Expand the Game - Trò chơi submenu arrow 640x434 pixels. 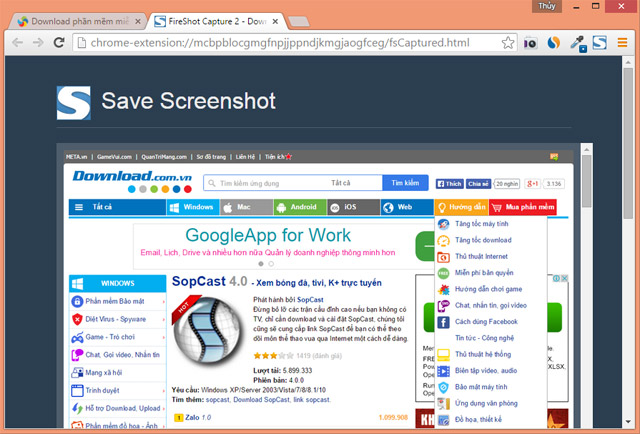164,338
